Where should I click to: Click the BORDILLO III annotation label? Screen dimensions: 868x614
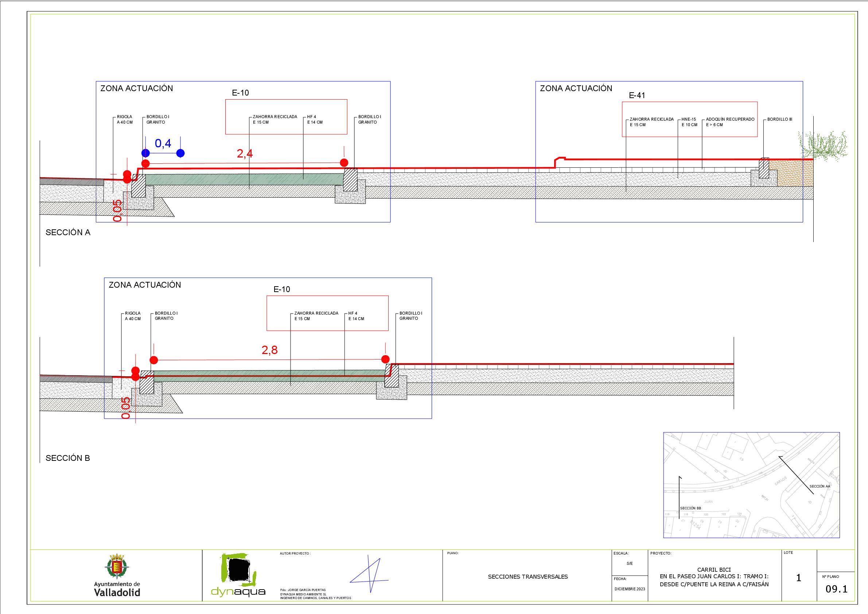click(x=779, y=120)
